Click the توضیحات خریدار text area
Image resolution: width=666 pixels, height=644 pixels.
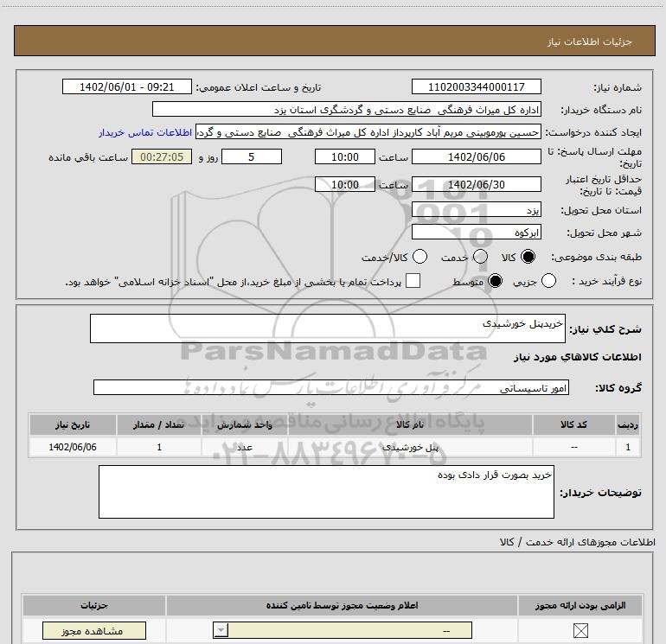click(x=326, y=492)
